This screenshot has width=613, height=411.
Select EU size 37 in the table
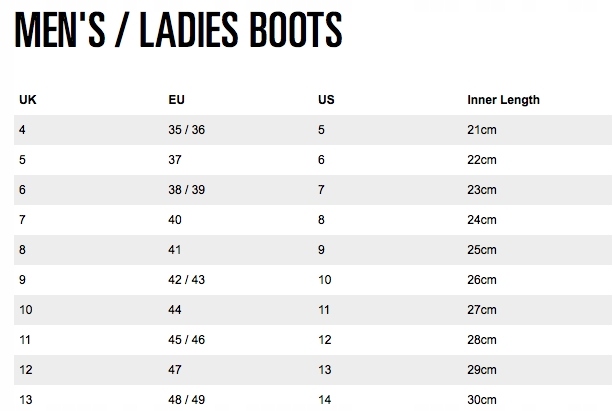(x=176, y=160)
